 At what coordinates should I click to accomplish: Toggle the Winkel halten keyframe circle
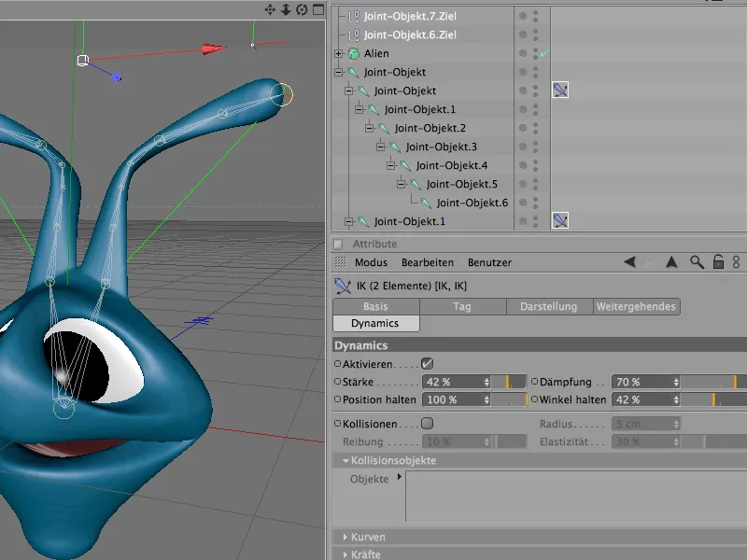pyautogui.click(x=534, y=399)
